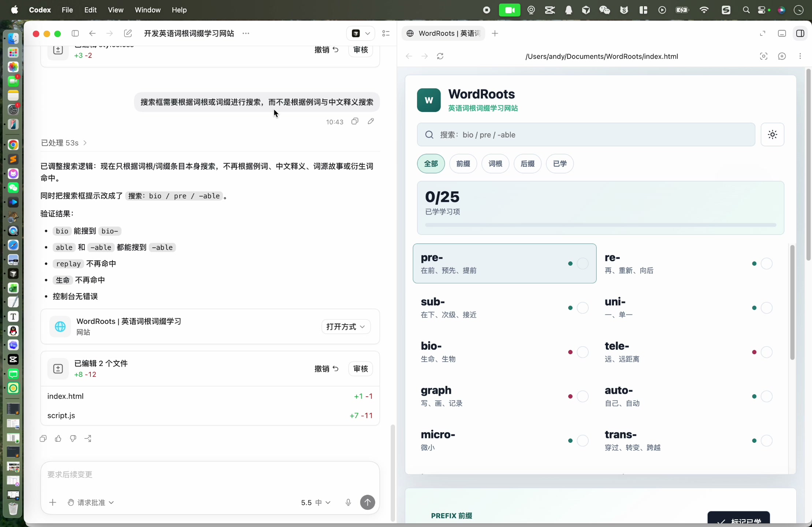Open WeChat from the macOS dock
Screen dimensions: 812x527
tap(13, 188)
